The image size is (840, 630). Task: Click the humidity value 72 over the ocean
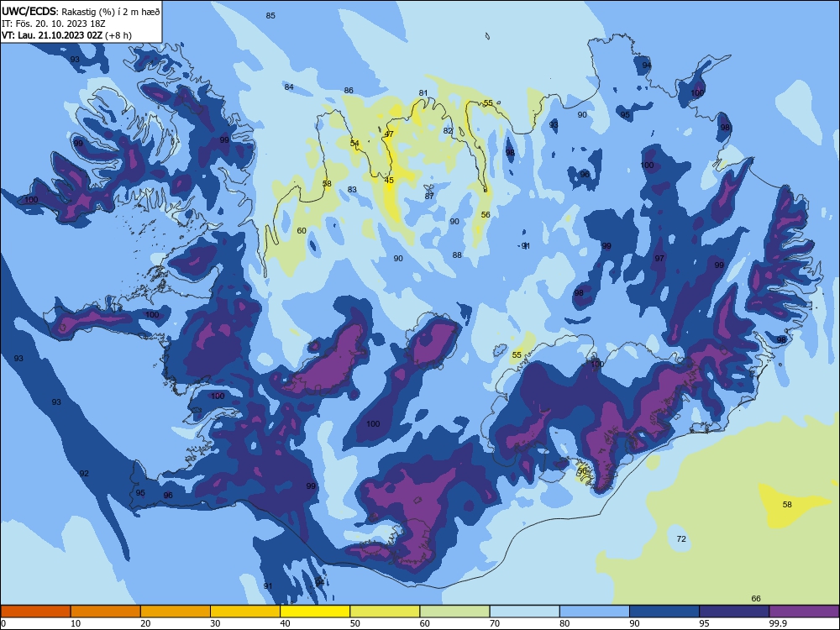tap(681, 539)
